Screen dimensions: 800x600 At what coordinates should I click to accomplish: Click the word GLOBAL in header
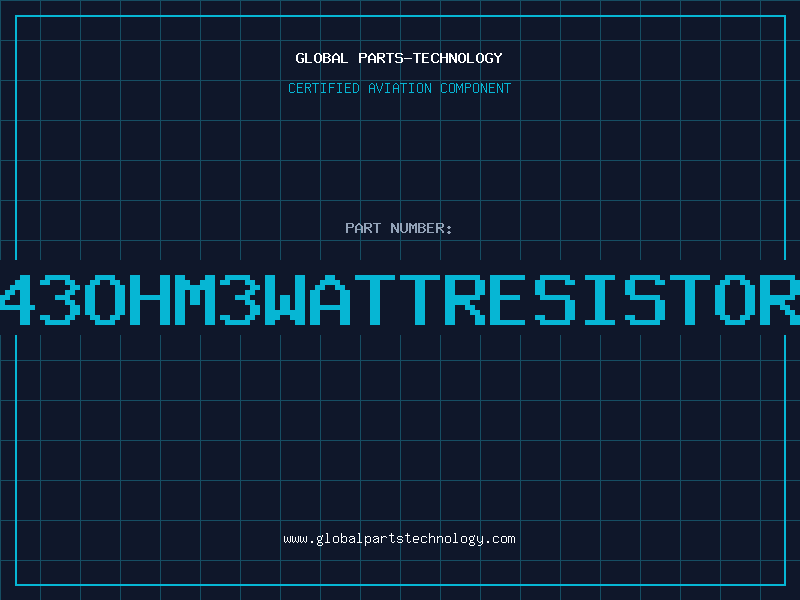coord(322,58)
